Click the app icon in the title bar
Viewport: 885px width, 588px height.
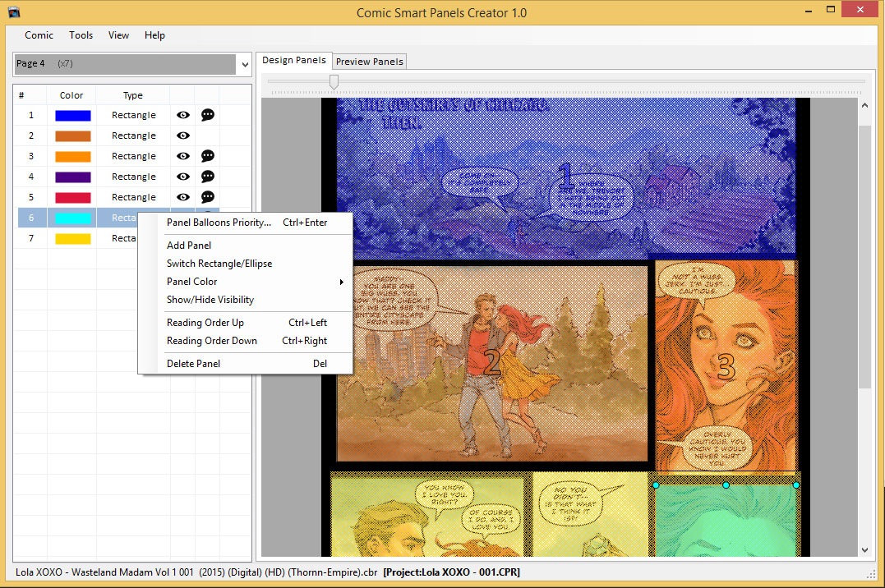(14, 12)
